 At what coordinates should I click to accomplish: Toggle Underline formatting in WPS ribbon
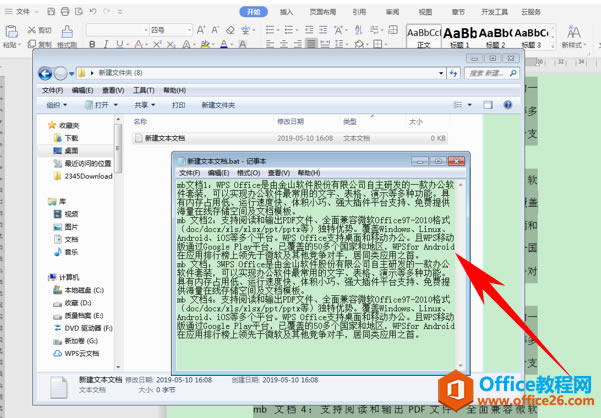(x=120, y=44)
